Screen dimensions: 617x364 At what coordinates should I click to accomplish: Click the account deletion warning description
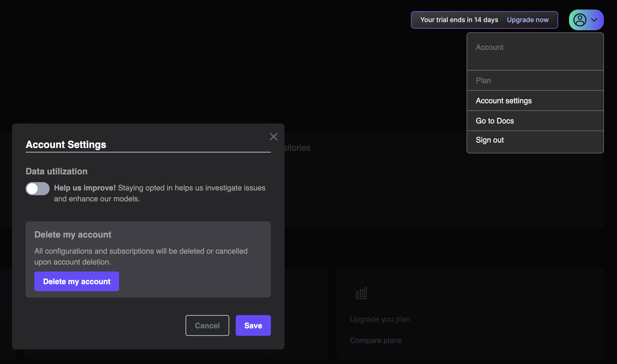141,256
